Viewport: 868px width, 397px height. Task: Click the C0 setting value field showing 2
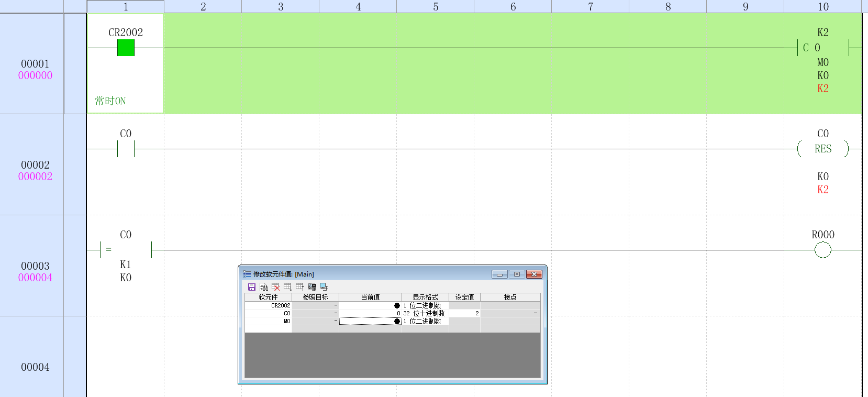tap(464, 313)
